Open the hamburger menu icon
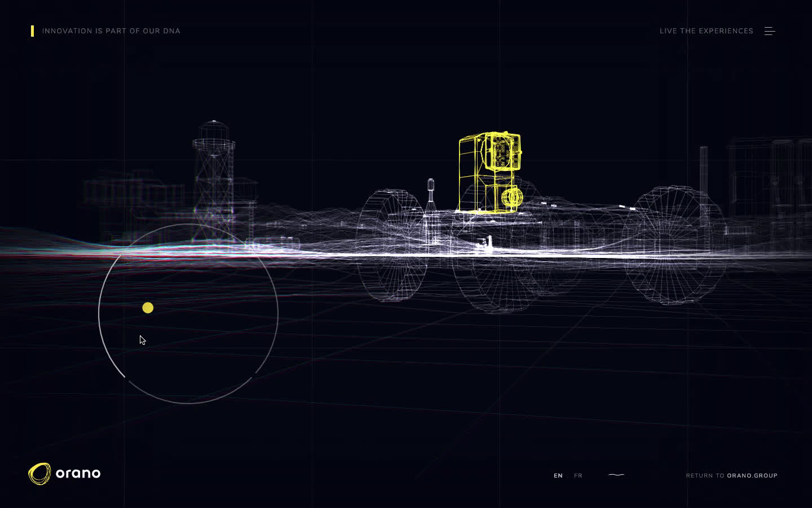Image resolution: width=812 pixels, height=508 pixels. (770, 31)
